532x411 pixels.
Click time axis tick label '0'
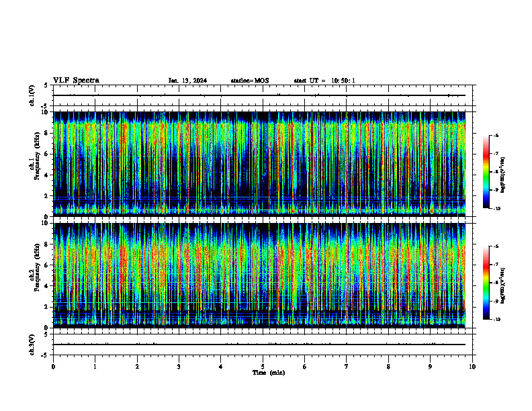[x=53, y=367]
